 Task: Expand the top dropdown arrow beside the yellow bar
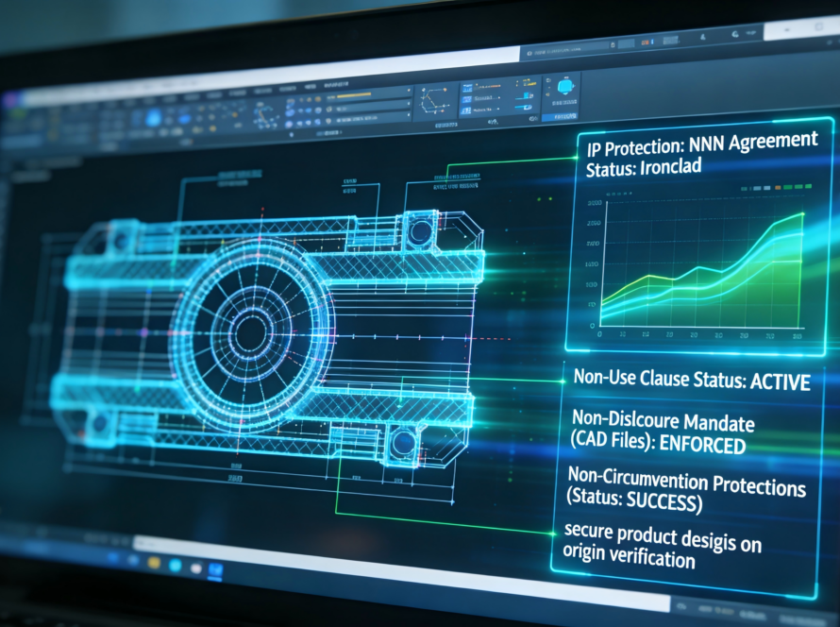(x=409, y=92)
